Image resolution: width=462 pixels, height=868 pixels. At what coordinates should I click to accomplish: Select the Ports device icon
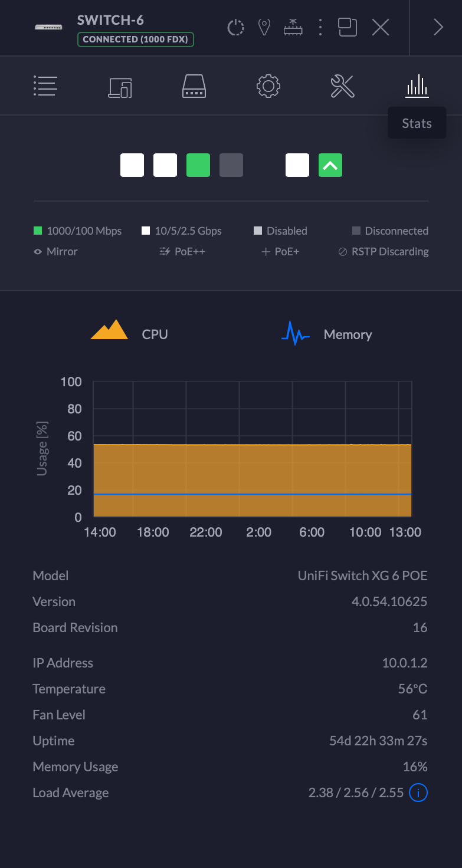[194, 86]
